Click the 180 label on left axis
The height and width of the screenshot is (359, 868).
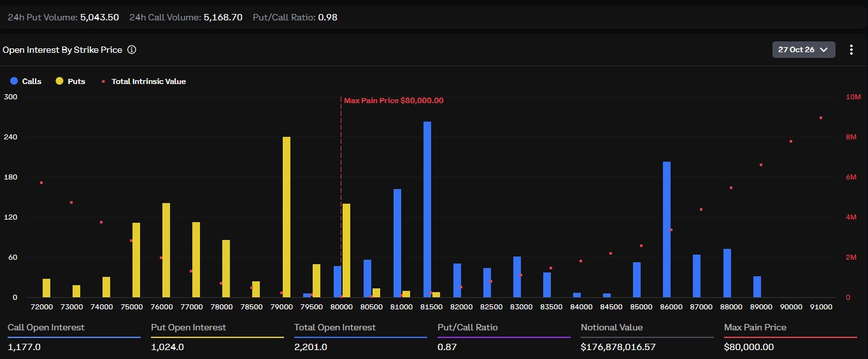(x=11, y=177)
